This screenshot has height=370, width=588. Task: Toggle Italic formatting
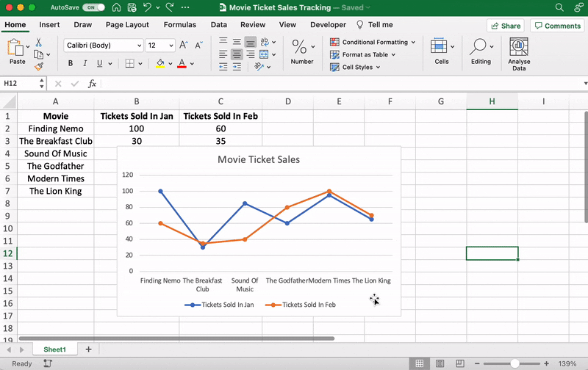[x=85, y=63]
